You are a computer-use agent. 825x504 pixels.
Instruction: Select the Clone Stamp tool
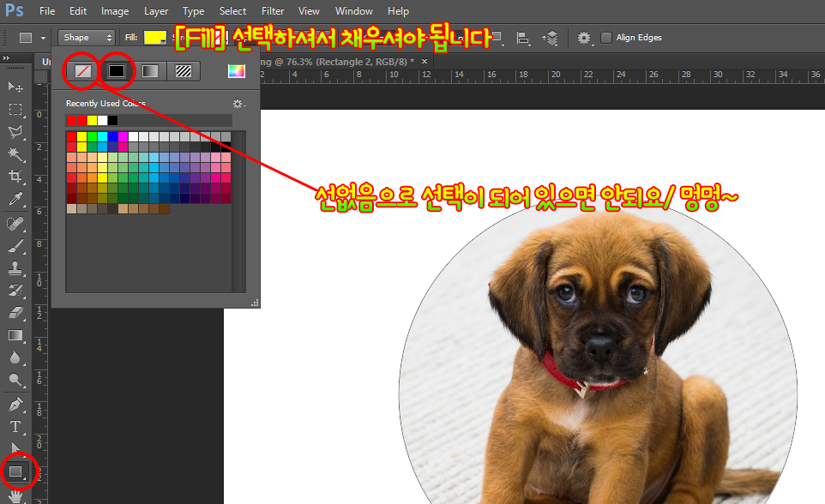15,268
